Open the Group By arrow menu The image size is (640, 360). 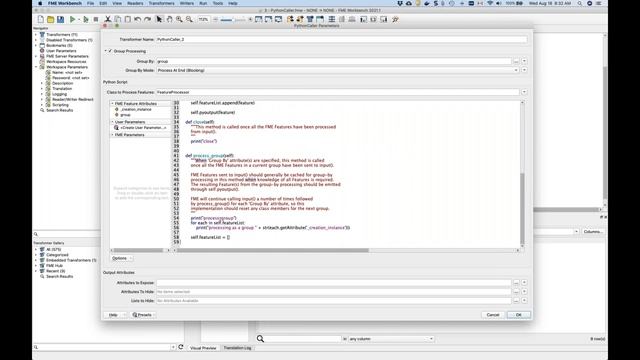(524, 61)
